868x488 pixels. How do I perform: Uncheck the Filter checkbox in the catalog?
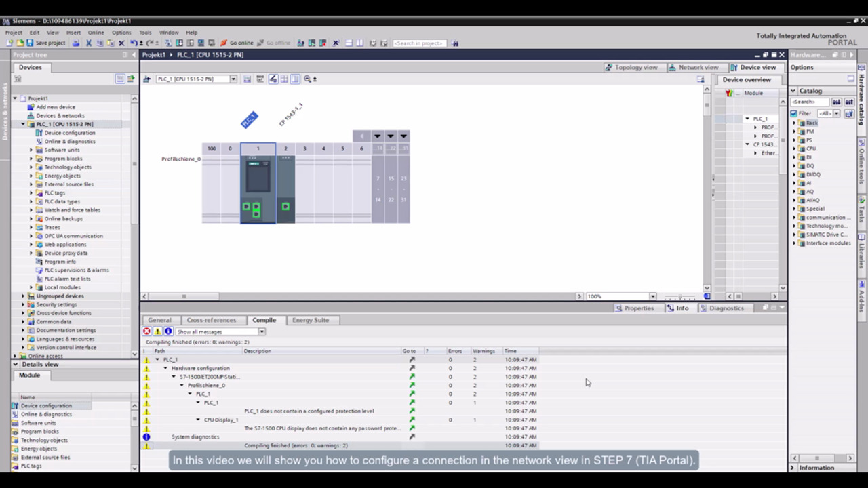point(793,113)
